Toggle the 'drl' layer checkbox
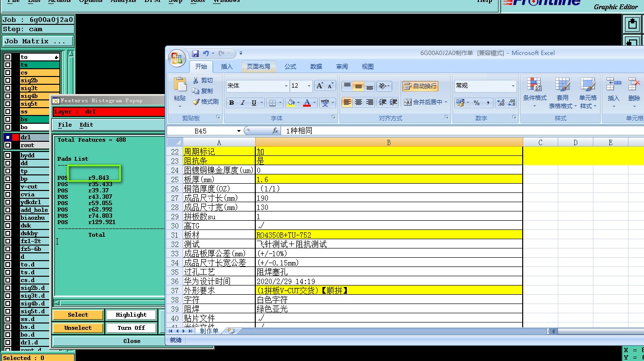This screenshot has height=361, width=644. [x=8, y=137]
